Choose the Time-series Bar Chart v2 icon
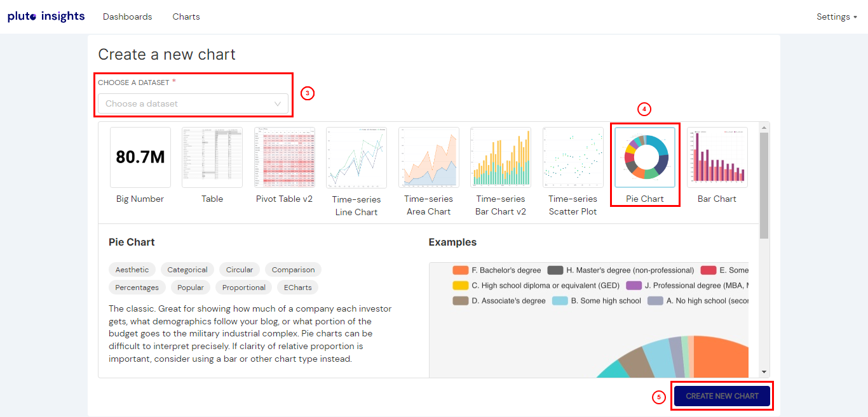868x417 pixels. point(501,157)
